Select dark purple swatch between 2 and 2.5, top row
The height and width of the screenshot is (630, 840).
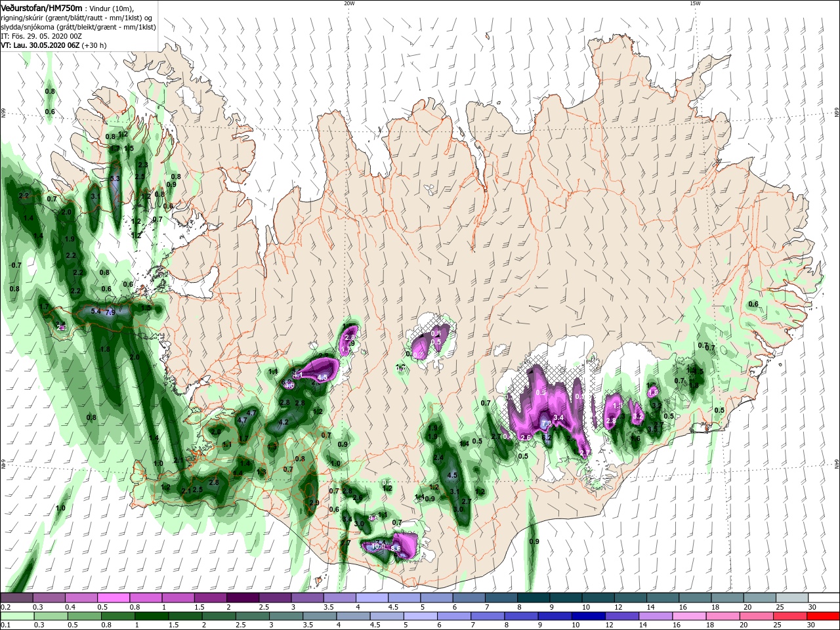tap(242, 598)
